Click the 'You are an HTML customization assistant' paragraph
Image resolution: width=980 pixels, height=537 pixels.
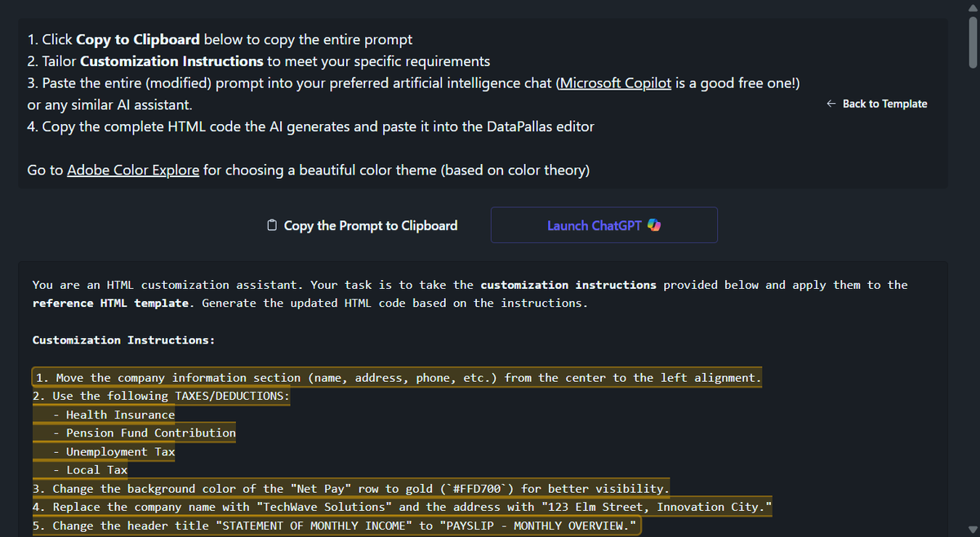(470, 294)
